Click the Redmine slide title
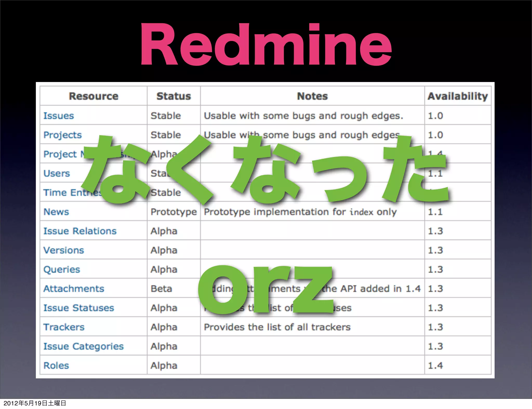The image size is (532, 409). coord(266,44)
